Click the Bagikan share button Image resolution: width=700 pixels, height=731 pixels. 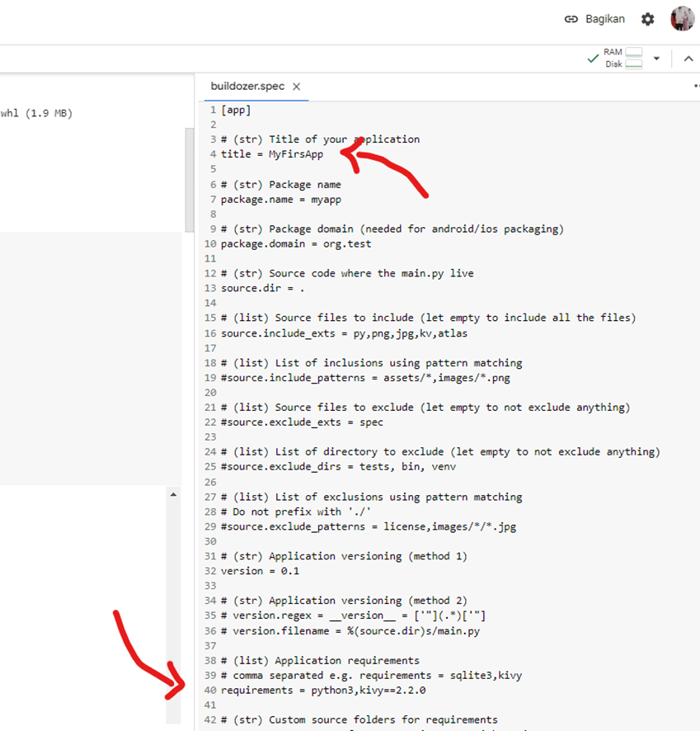pyautogui.click(x=594, y=19)
